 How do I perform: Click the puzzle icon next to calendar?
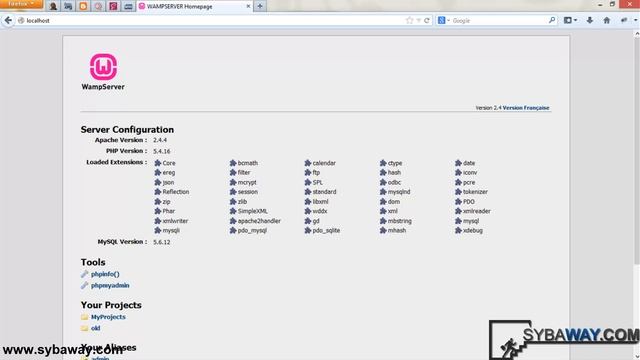pyautogui.click(x=308, y=163)
